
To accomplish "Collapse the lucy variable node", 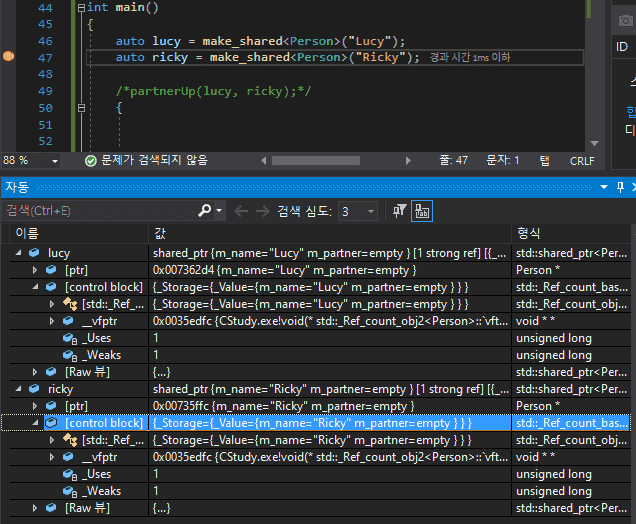I will click(19, 253).
